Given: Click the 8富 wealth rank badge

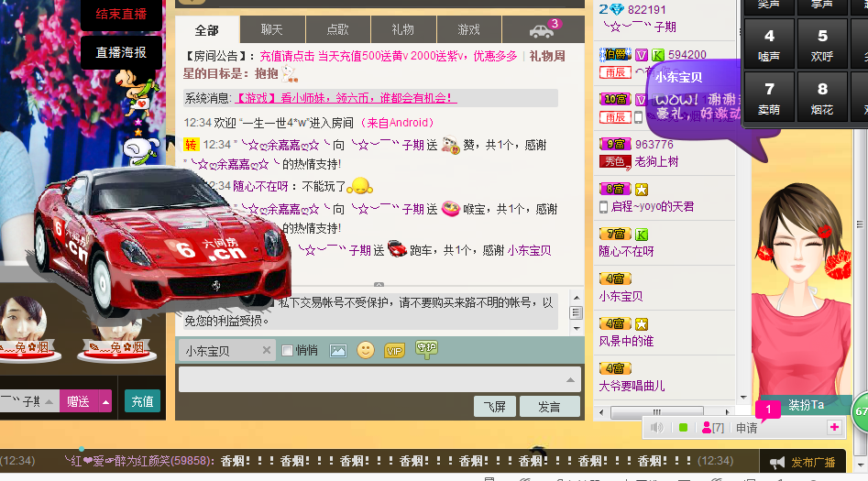Looking at the screenshot, I should point(615,189).
